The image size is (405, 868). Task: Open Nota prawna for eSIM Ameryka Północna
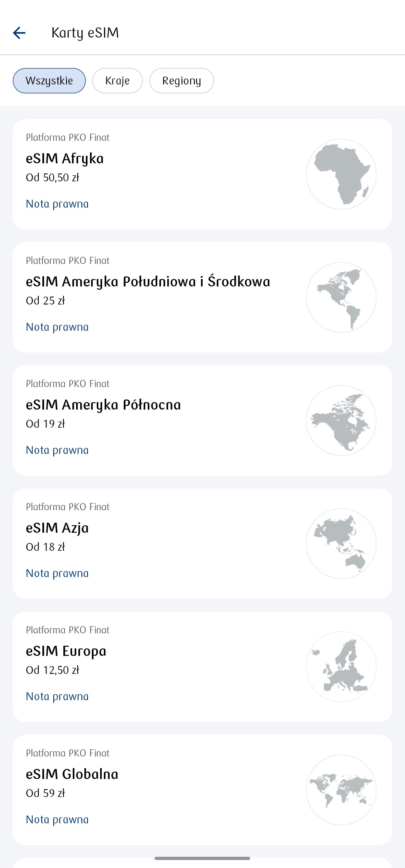pos(57,450)
